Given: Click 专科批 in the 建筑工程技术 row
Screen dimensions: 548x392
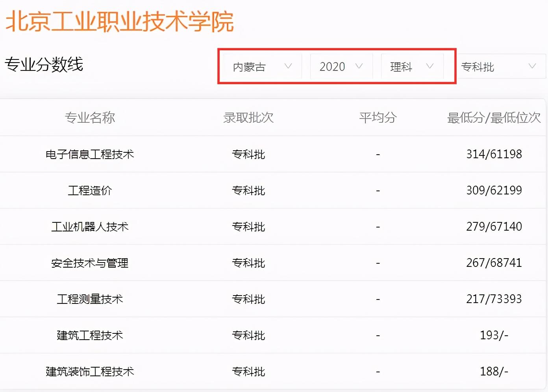Looking at the screenshot, I should point(248,335).
